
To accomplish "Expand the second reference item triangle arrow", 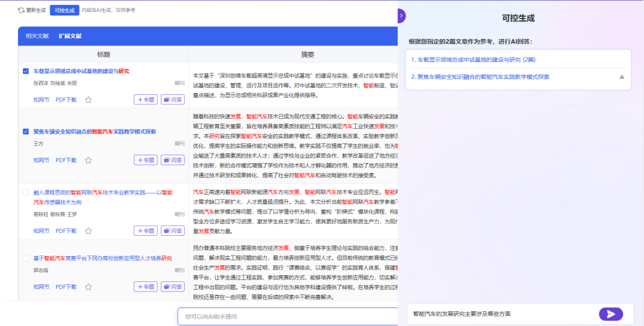I will click(621, 77).
